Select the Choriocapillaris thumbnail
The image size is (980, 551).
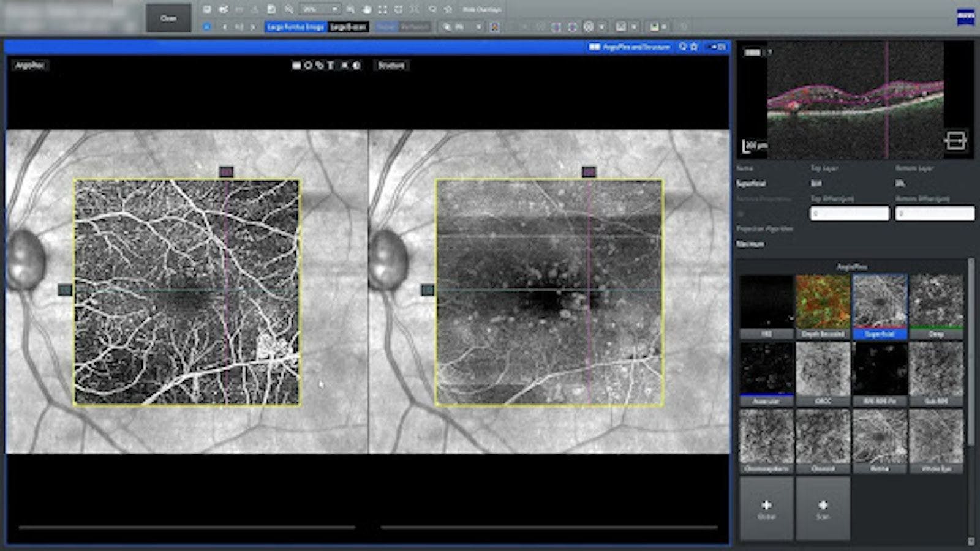coord(766,441)
